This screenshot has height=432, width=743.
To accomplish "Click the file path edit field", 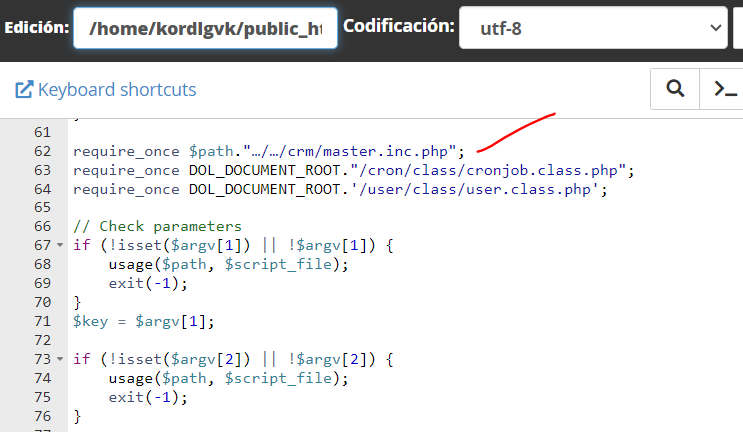I will pos(205,28).
